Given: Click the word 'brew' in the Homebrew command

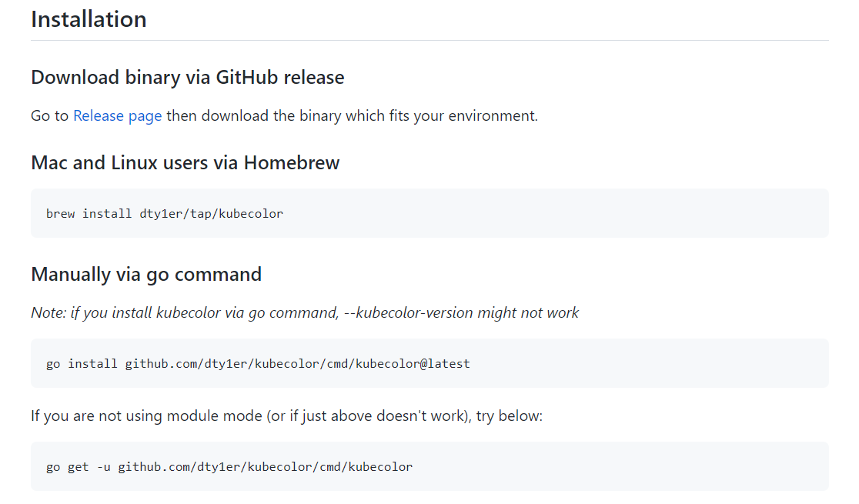Looking at the screenshot, I should (60, 214).
